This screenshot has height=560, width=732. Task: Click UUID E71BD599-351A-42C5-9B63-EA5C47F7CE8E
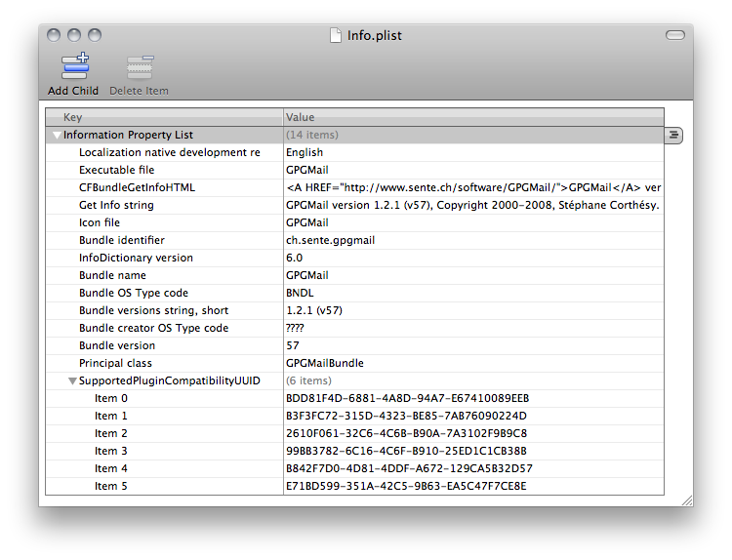point(406,486)
